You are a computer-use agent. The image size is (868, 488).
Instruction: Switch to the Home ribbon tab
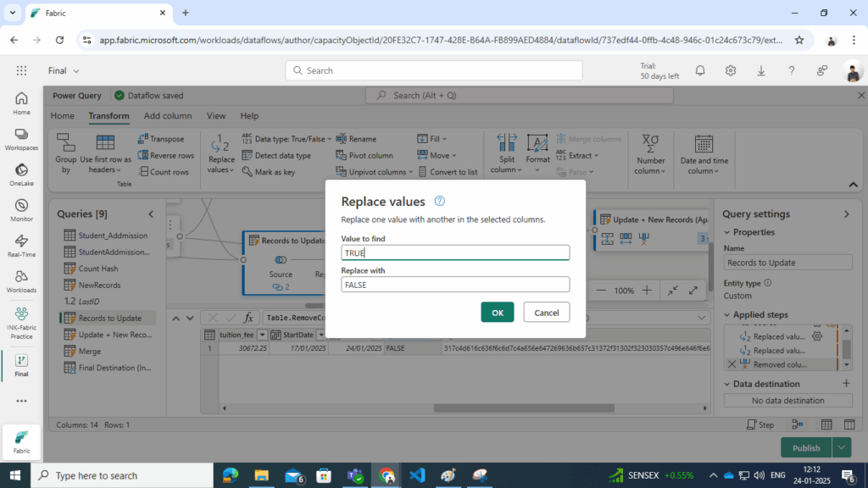click(63, 115)
